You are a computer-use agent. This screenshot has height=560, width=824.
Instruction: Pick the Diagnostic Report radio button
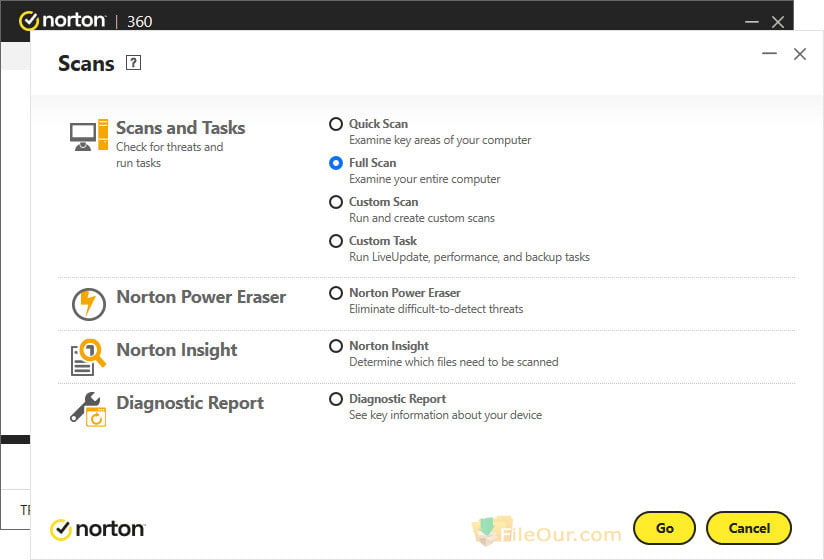coord(336,399)
